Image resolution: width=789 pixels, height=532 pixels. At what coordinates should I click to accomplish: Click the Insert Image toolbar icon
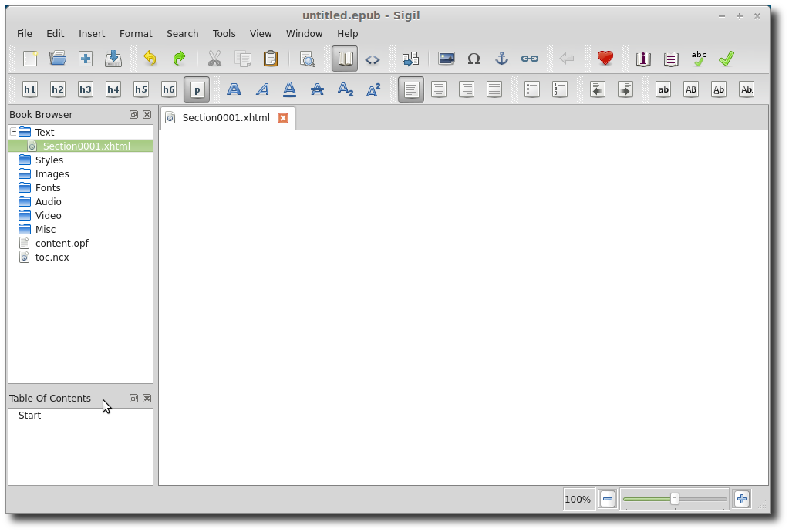tap(446, 59)
